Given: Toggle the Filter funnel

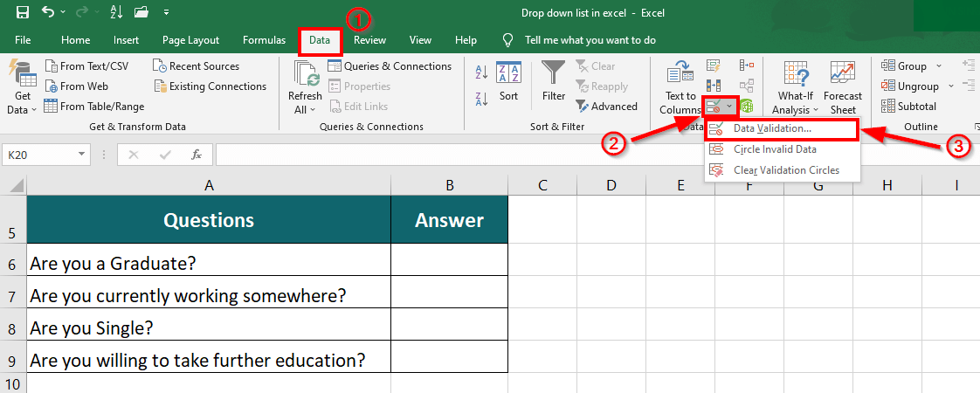Looking at the screenshot, I should pos(554,81).
